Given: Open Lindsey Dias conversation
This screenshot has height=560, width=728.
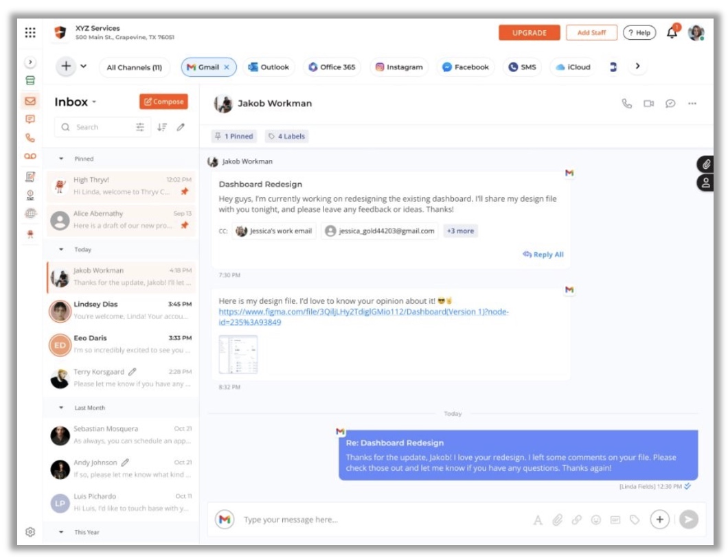Looking at the screenshot, I should [121, 310].
